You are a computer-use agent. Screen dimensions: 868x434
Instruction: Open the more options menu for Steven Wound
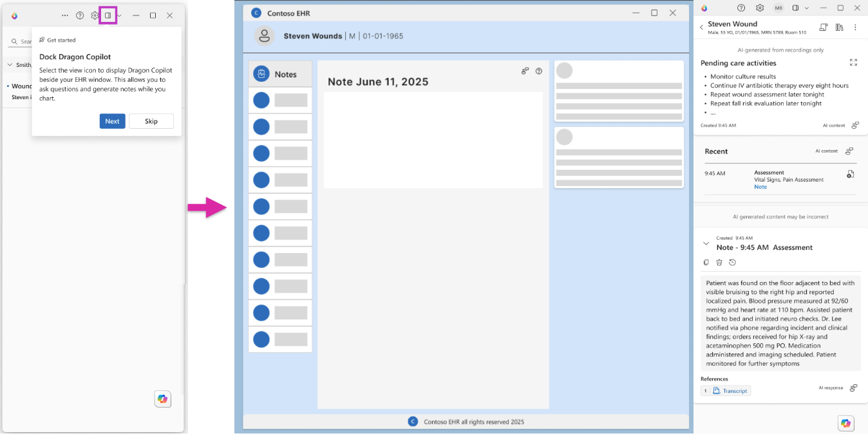coord(855,28)
